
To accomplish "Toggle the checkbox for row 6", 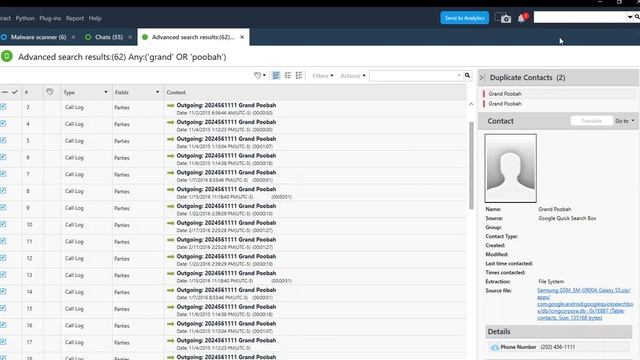I will coord(3,157).
